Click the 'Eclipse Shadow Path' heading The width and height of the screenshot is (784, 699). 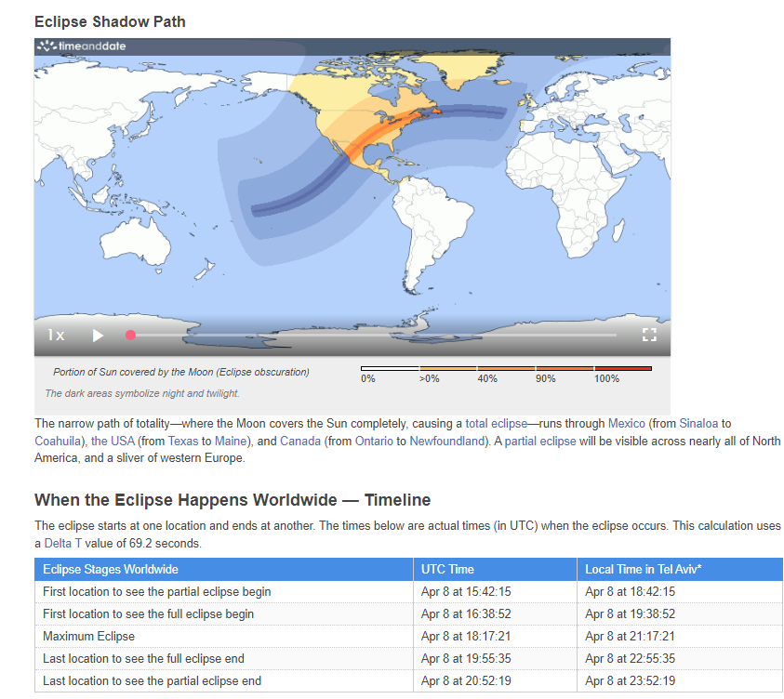[110, 22]
